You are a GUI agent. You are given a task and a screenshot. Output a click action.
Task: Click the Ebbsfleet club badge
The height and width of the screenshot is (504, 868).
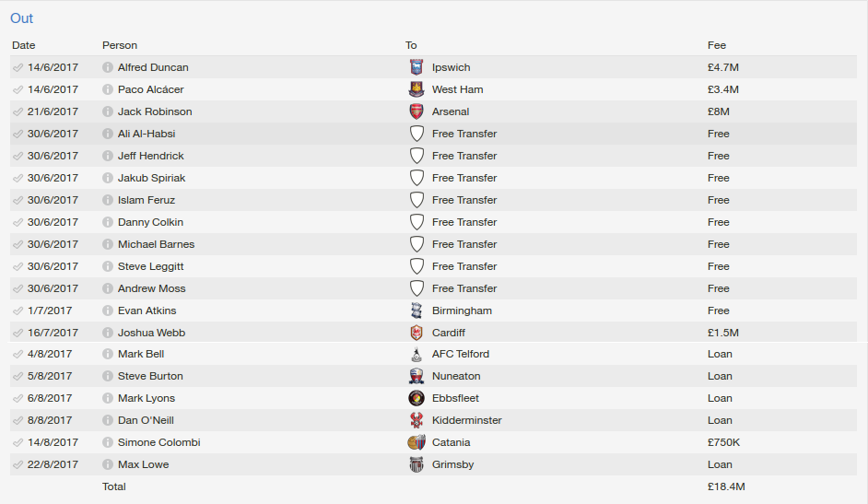point(416,398)
